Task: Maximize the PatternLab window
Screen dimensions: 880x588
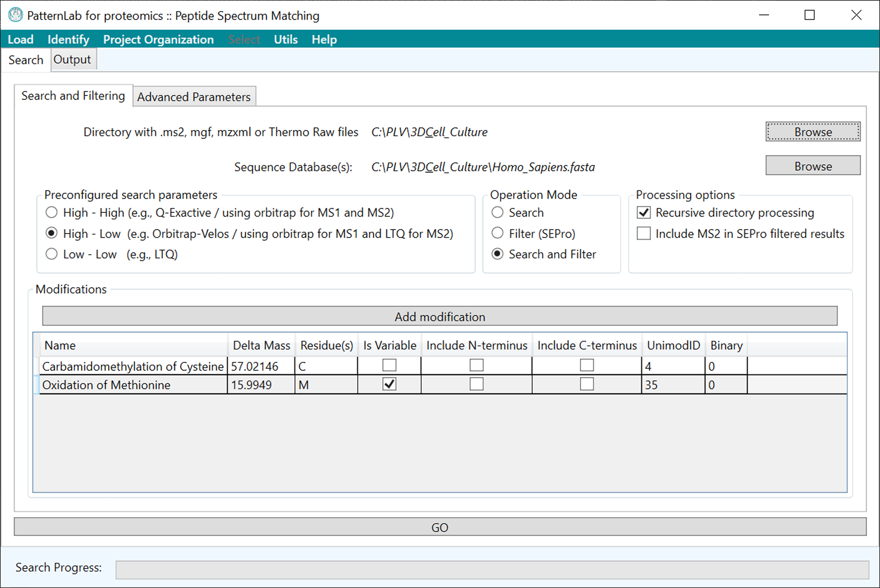Action: point(809,15)
